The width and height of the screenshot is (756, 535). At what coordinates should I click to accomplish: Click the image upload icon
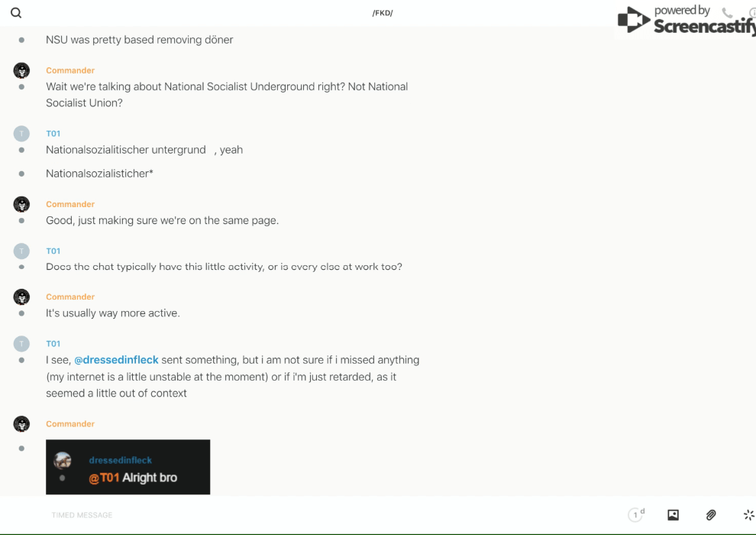[673, 515]
